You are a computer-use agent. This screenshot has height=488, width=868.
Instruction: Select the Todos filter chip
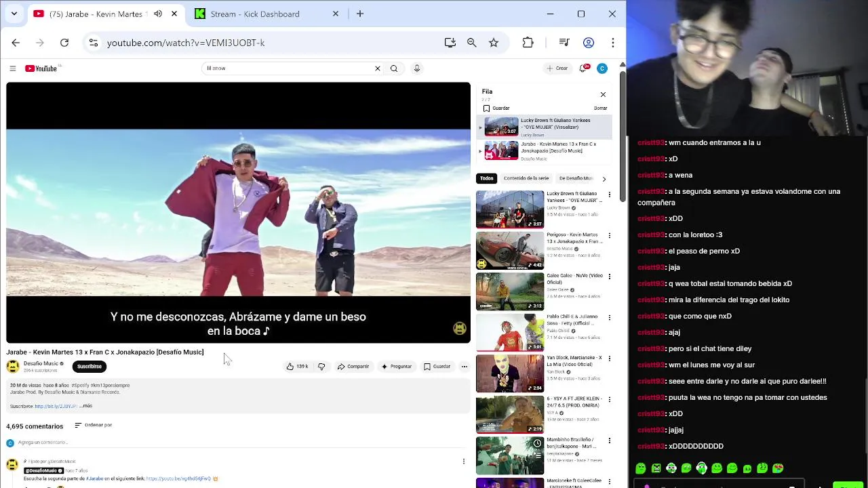pyautogui.click(x=487, y=178)
